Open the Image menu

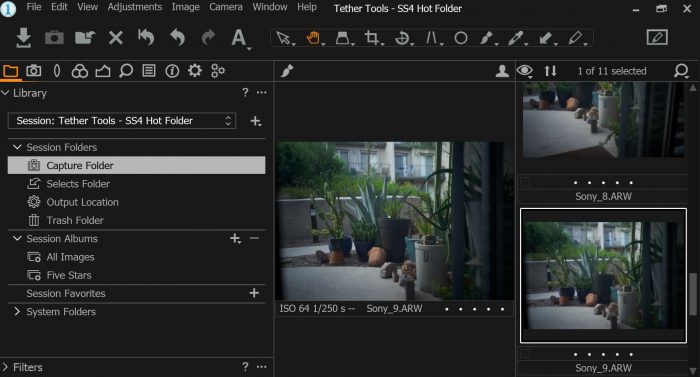(186, 7)
